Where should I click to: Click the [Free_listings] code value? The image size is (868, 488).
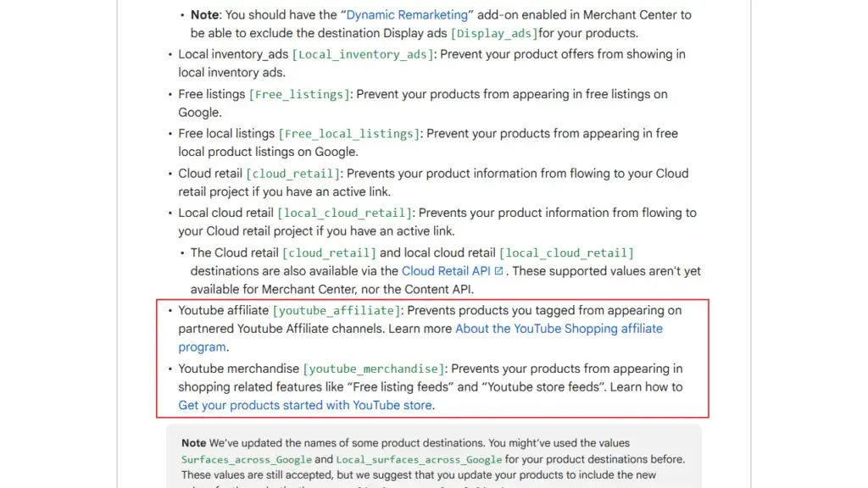[298, 95]
